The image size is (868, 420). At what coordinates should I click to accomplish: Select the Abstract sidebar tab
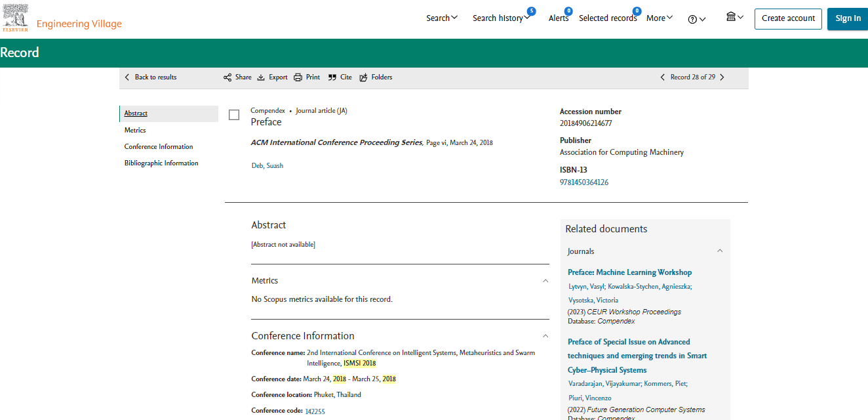pos(169,114)
